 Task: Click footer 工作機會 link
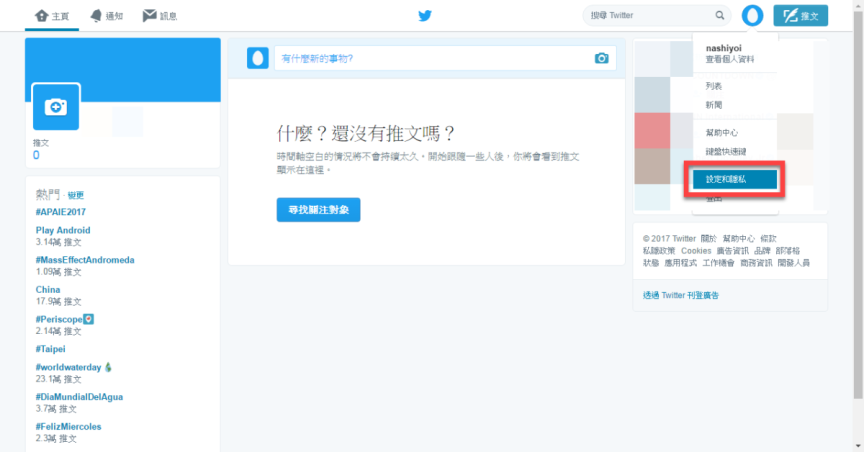(719, 263)
